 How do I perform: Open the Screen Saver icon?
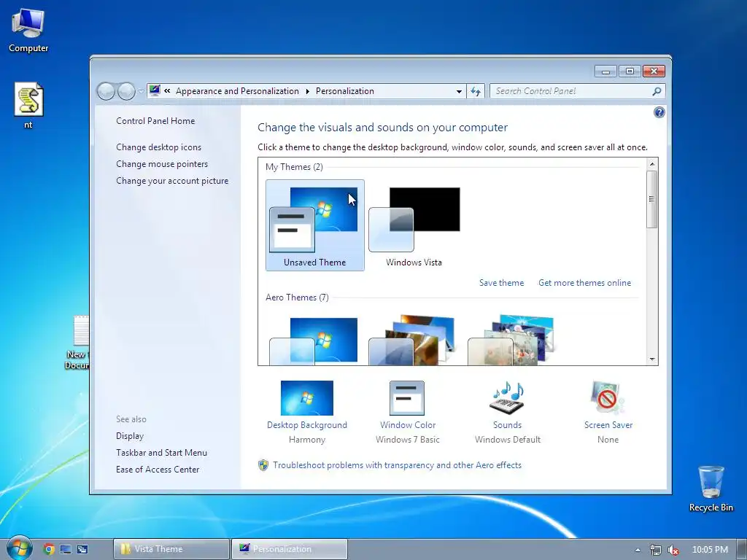click(608, 398)
